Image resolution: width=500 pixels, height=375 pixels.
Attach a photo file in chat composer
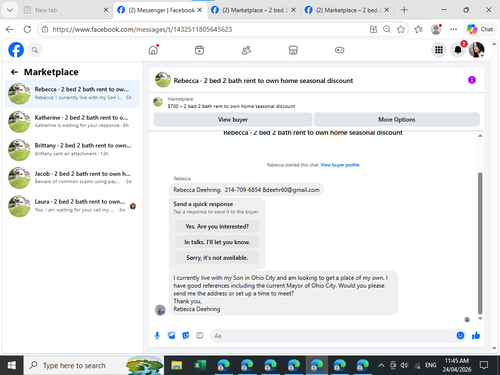[171, 335]
